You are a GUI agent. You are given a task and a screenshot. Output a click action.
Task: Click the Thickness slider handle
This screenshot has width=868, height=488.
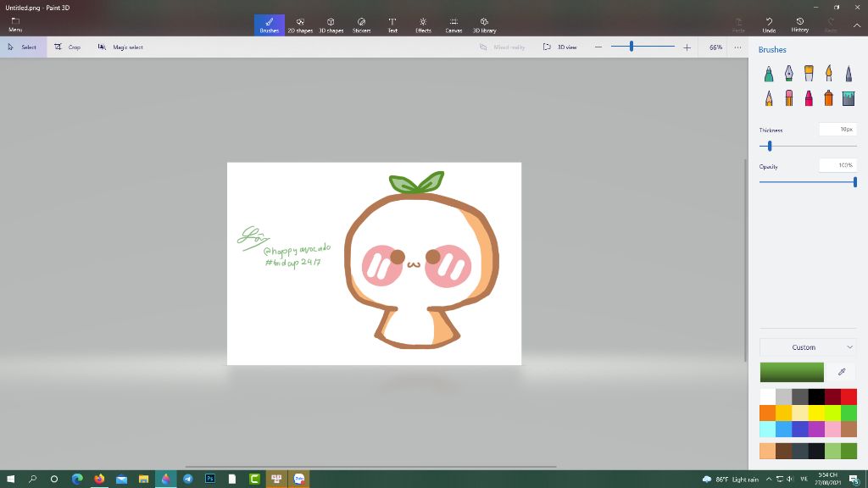[x=770, y=146]
